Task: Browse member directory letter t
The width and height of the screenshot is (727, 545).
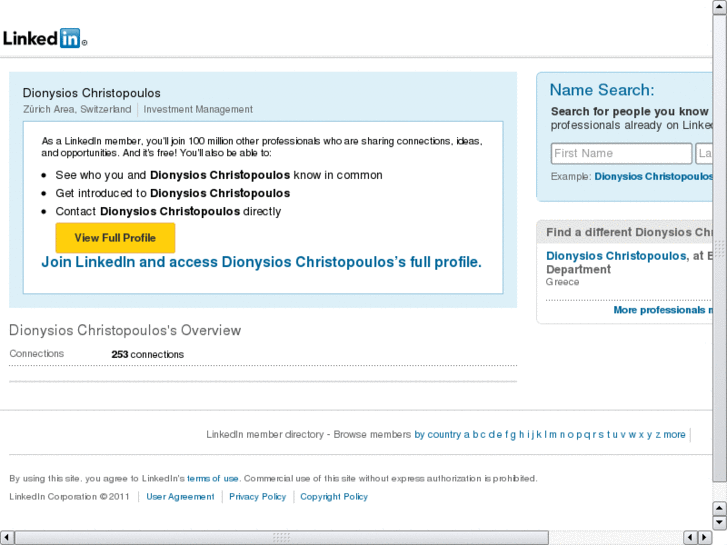Action: pyautogui.click(x=608, y=435)
